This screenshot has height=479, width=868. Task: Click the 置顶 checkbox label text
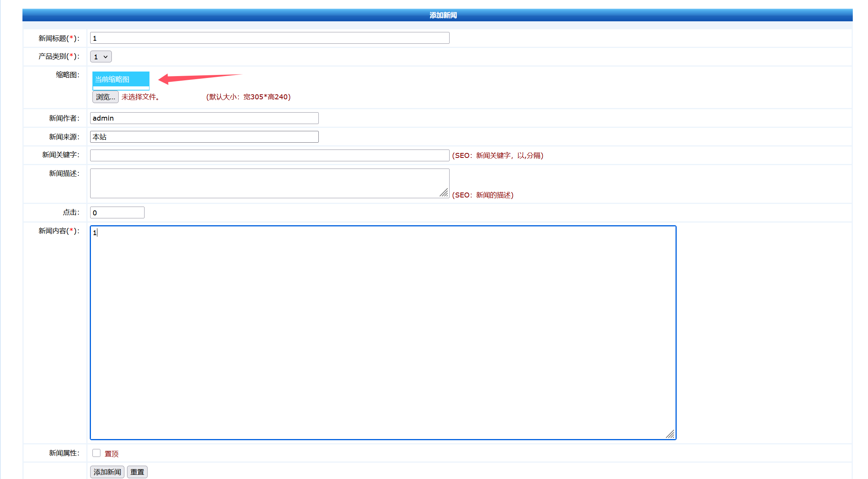[111, 454]
